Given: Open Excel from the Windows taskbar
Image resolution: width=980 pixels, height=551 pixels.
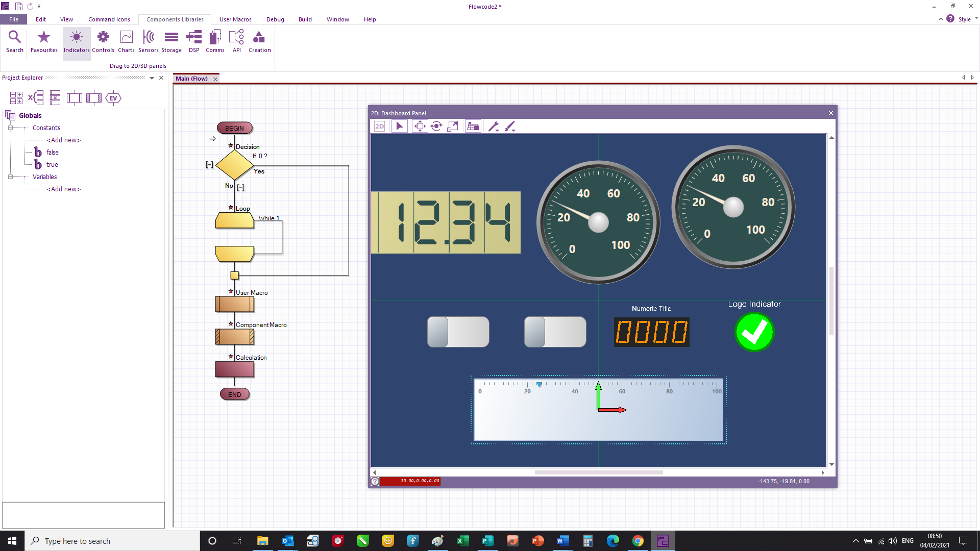Looking at the screenshot, I should pos(462,541).
